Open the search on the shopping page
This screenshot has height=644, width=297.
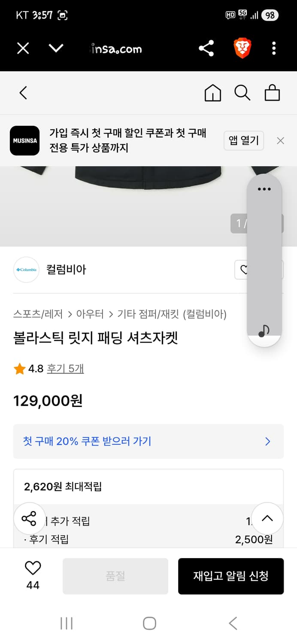point(242,93)
